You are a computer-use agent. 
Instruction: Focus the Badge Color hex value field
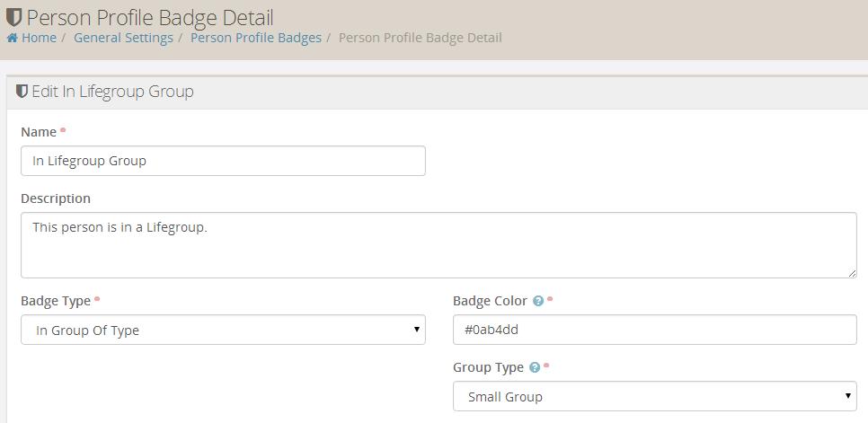654,330
